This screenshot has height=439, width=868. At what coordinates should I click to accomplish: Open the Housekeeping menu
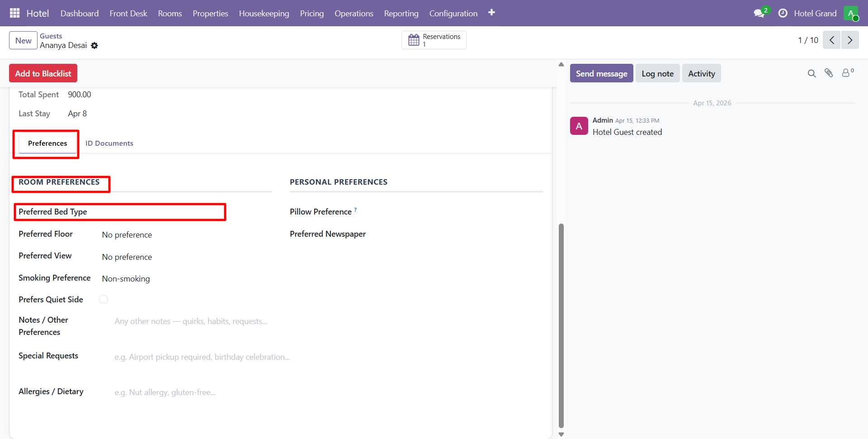pyautogui.click(x=264, y=13)
